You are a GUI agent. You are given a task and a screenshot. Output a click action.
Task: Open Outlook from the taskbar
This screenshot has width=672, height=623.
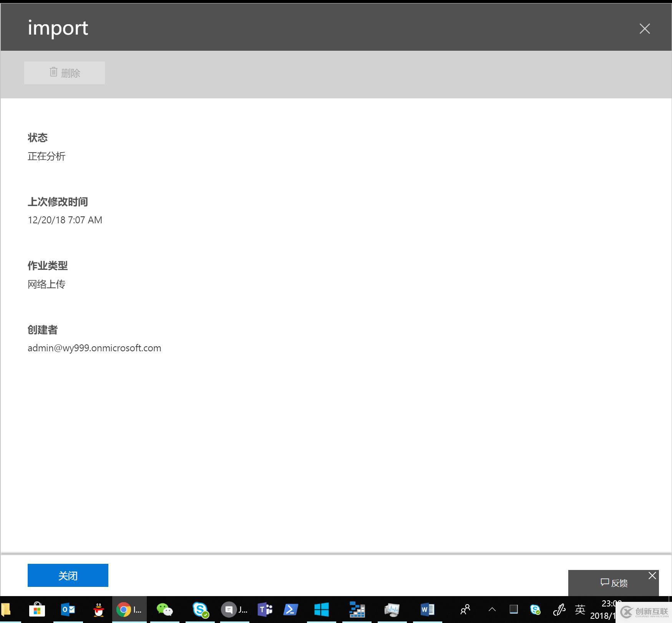click(68, 610)
